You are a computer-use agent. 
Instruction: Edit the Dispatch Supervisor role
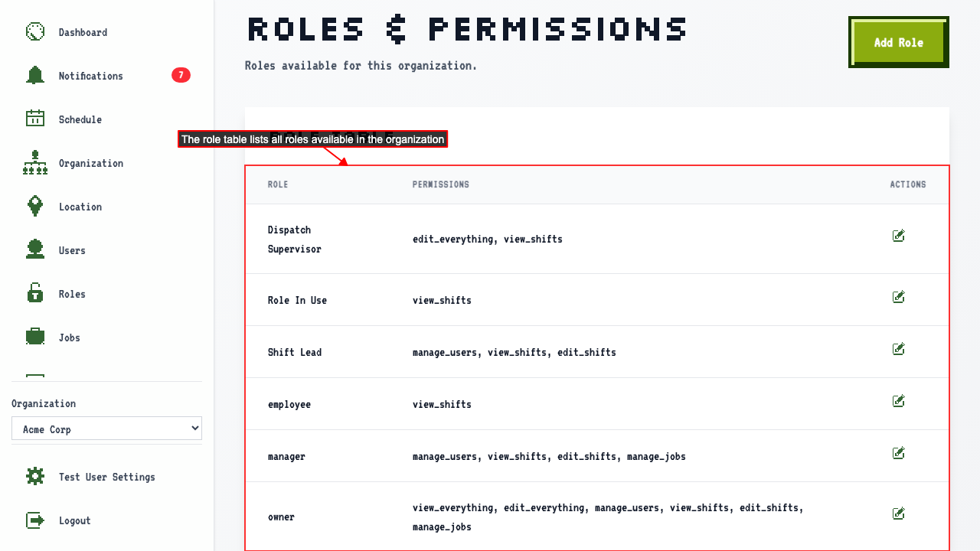tap(899, 236)
